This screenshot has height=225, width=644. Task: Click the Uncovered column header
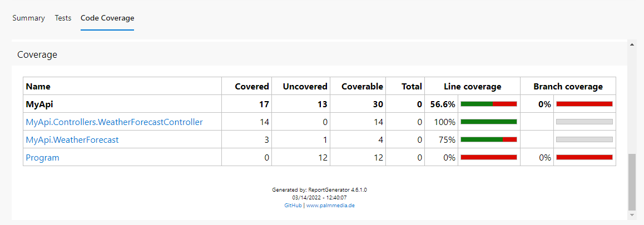click(x=305, y=87)
